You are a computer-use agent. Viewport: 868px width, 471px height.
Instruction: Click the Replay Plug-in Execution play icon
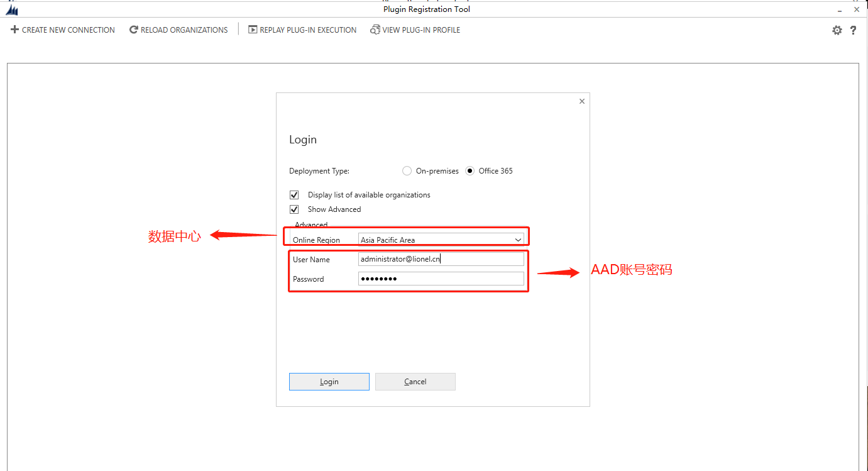point(253,30)
